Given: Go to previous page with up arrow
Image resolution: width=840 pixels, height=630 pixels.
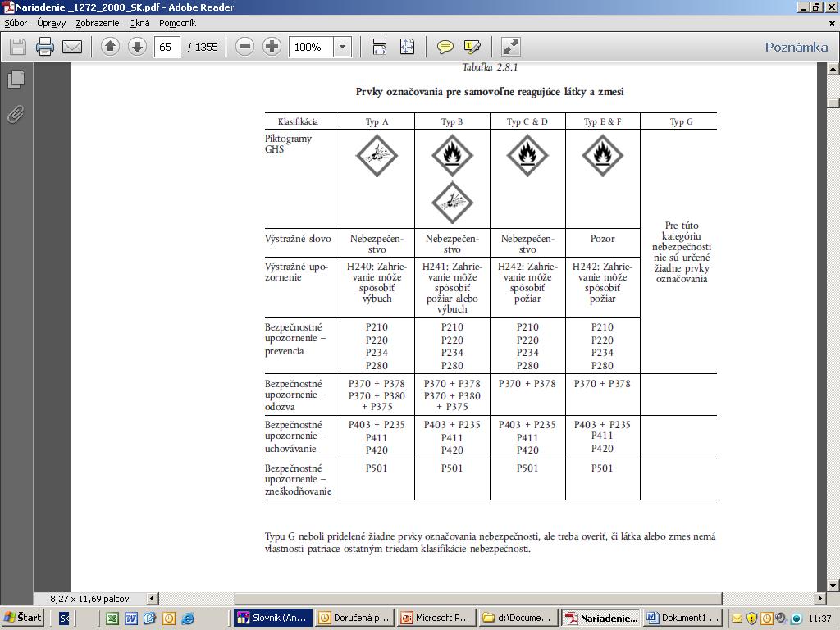Looking at the screenshot, I should click(110, 47).
